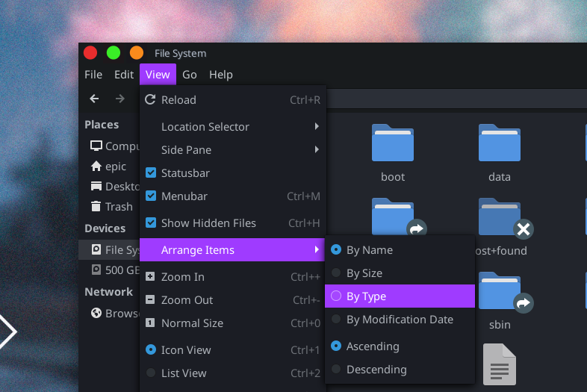587x392 pixels.
Task: Click the Desktop icon in sidebar
Action: click(x=96, y=186)
